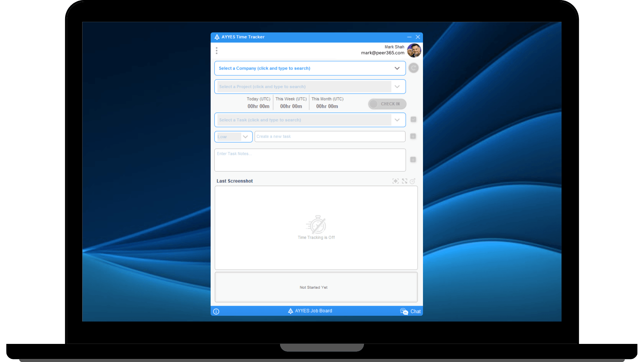The image size is (644, 362).
Task: Click the disabled stopwatch icon in the screenshot area
Action: pos(316,224)
